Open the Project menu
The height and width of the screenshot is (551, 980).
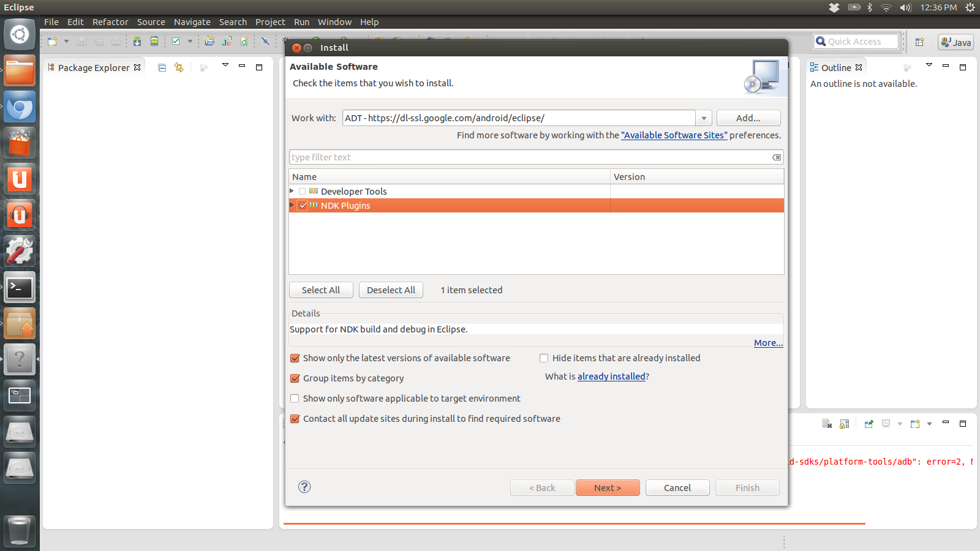point(270,22)
